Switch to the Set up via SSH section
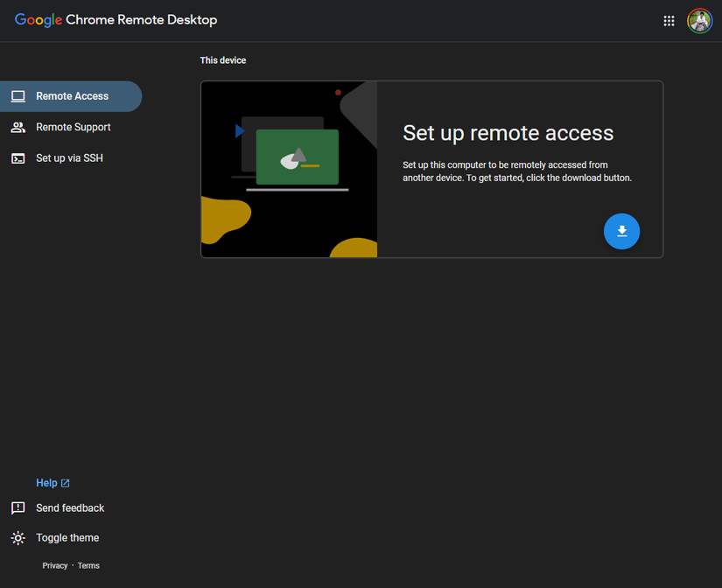 69,158
